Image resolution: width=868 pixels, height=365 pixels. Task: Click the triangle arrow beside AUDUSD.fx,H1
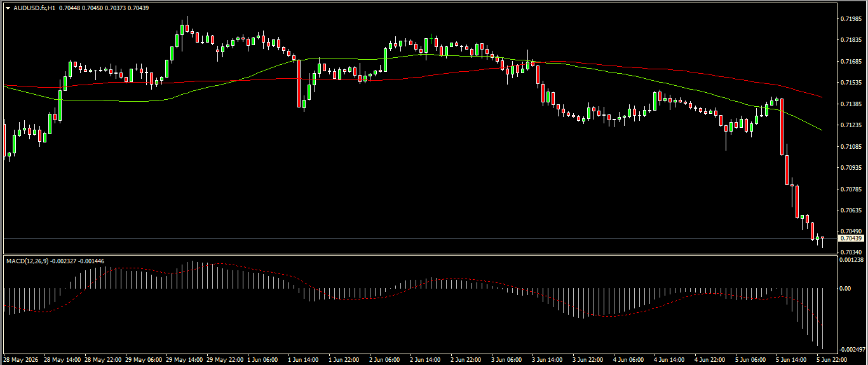(x=8, y=8)
